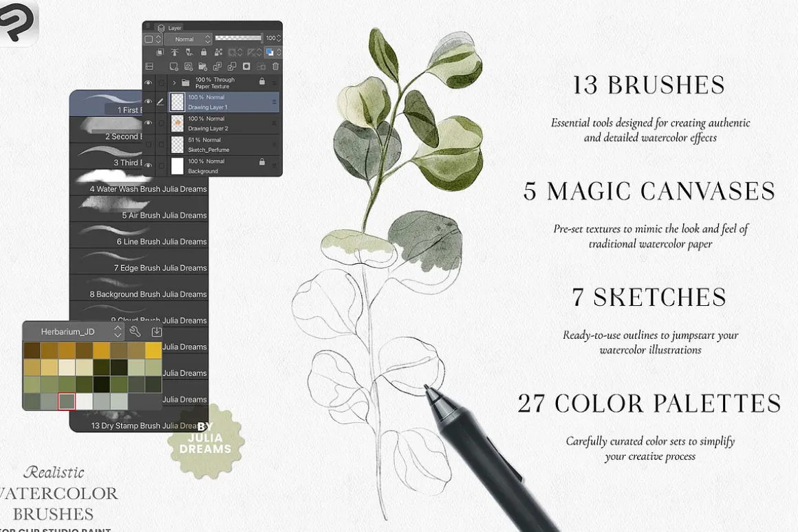The height and width of the screenshot is (532, 798).
Task: Pick the dark brown first palette swatch
Action: click(x=32, y=351)
